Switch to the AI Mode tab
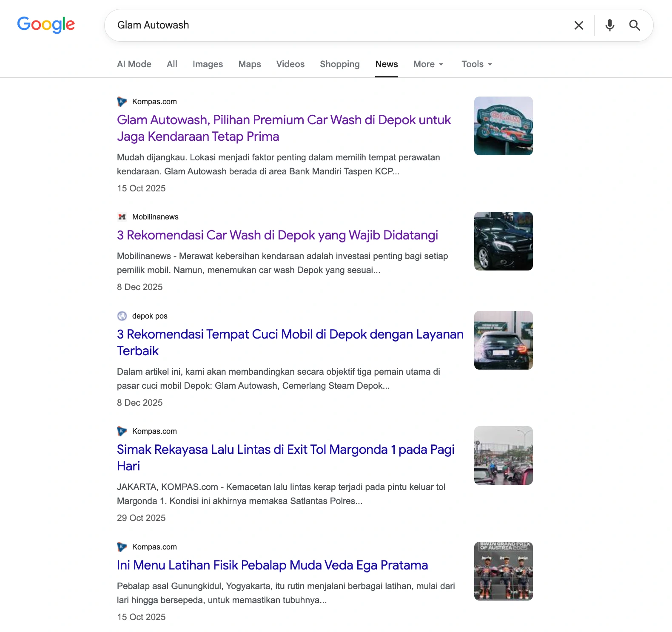The height and width of the screenshot is (632, 672). (134, 64)
